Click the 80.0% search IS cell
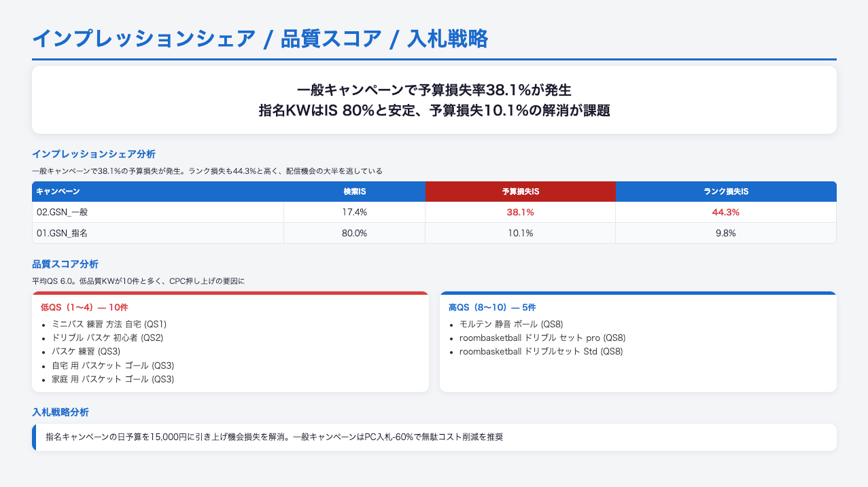 click(354, 233)
